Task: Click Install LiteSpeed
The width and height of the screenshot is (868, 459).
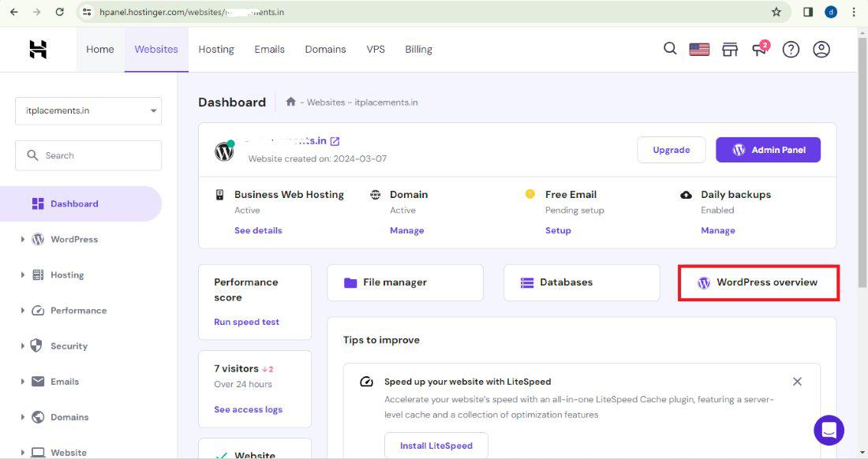Action: click(x=436, y=445)
